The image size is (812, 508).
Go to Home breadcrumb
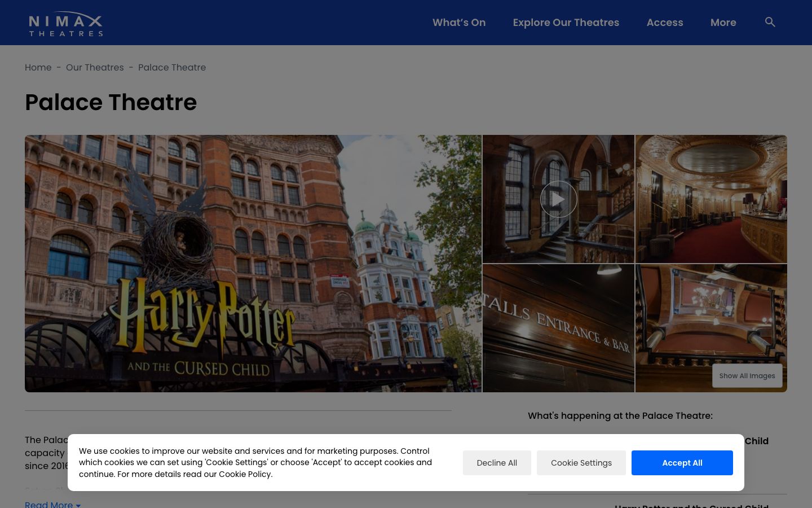[38, 67]
